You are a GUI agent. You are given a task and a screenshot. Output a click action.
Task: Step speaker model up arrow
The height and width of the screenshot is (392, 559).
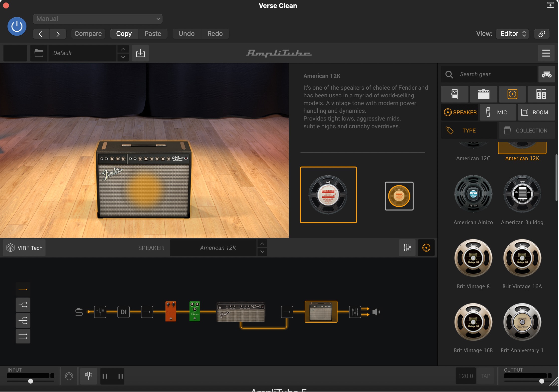click(262, 244)
